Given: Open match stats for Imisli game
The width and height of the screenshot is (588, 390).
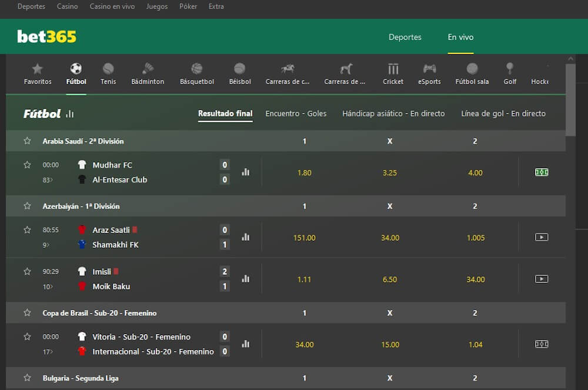Looking at the screenshot, I should 246,279.
